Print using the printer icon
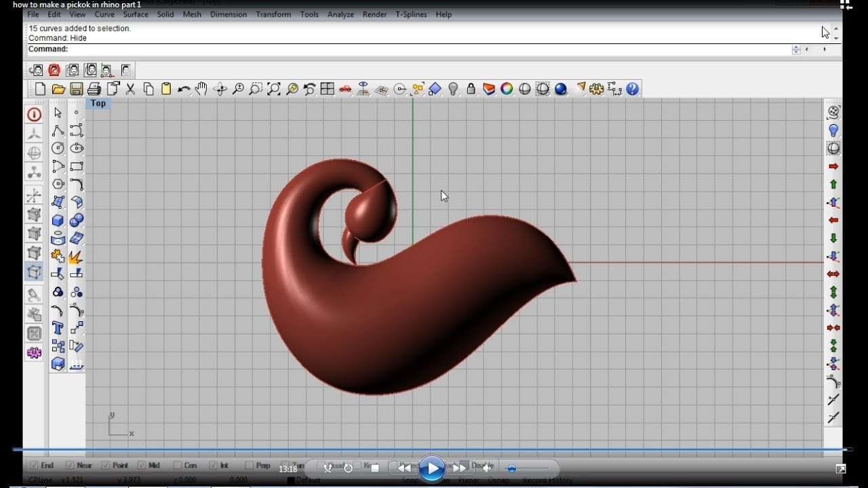This screenshot has height=488, width=868. coord(94,89)
